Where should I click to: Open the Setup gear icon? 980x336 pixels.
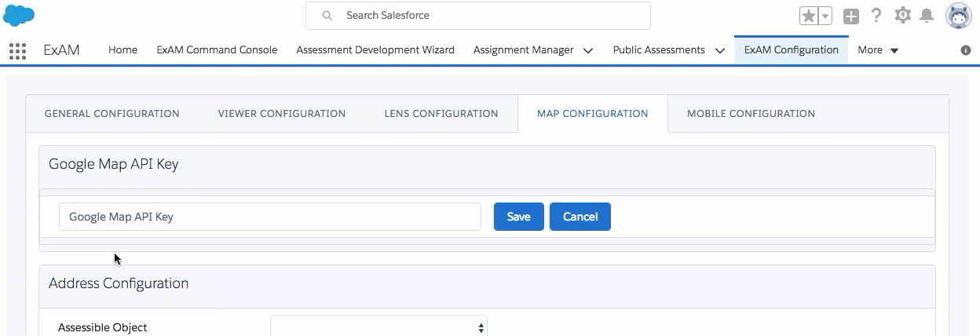click(903, 16)
